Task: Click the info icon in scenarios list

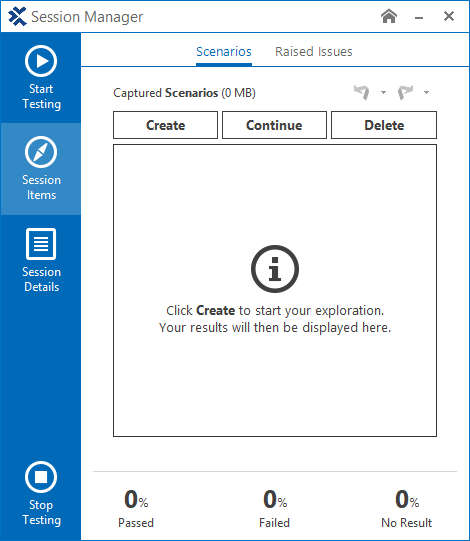Action: 275,269
